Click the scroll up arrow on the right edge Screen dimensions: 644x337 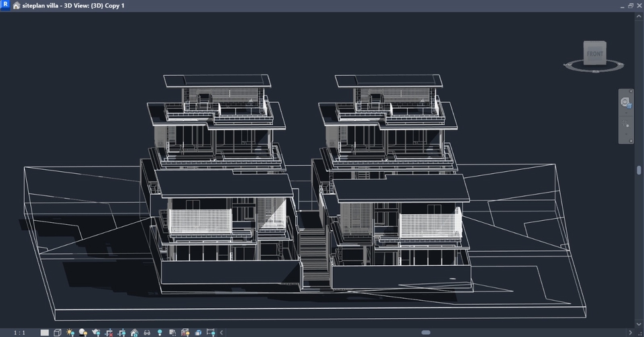tap(639, 16)
